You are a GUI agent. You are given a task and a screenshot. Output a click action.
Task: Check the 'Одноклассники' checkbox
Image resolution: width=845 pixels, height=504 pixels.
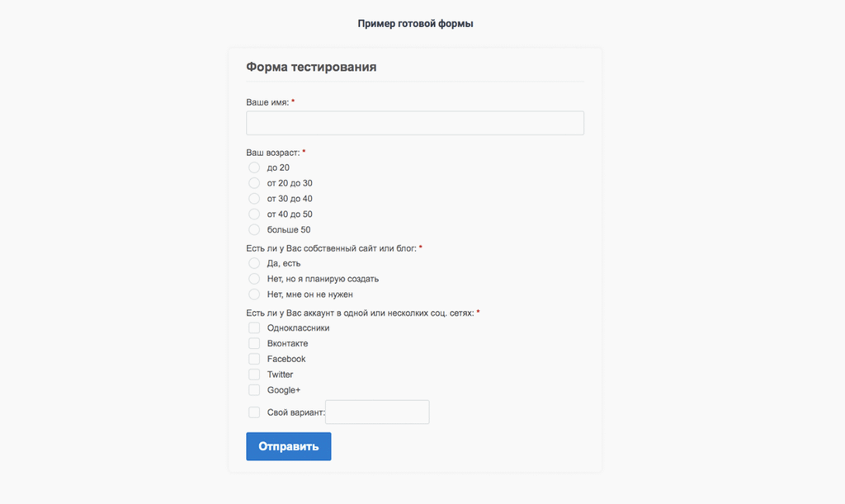coord(254,328)
